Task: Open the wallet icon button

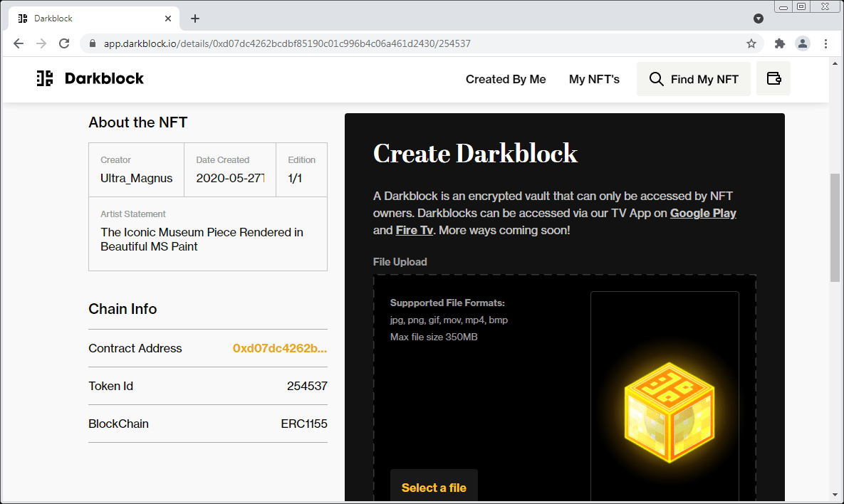Action: [773, 78]
